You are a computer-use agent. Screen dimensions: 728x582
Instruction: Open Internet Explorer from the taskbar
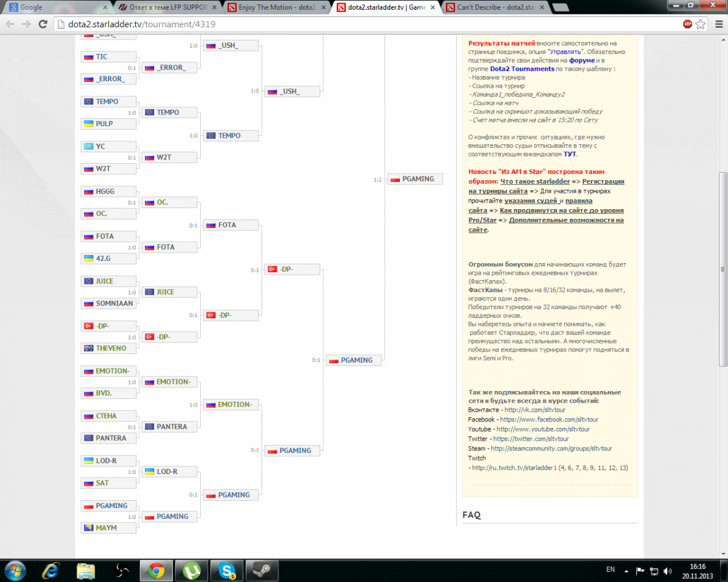point(51,570)
